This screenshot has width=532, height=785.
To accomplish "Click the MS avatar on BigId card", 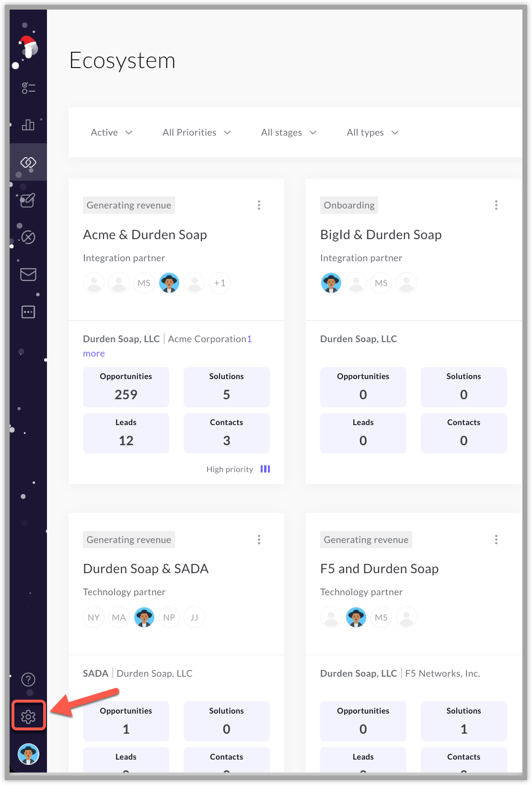I will 381,283.
